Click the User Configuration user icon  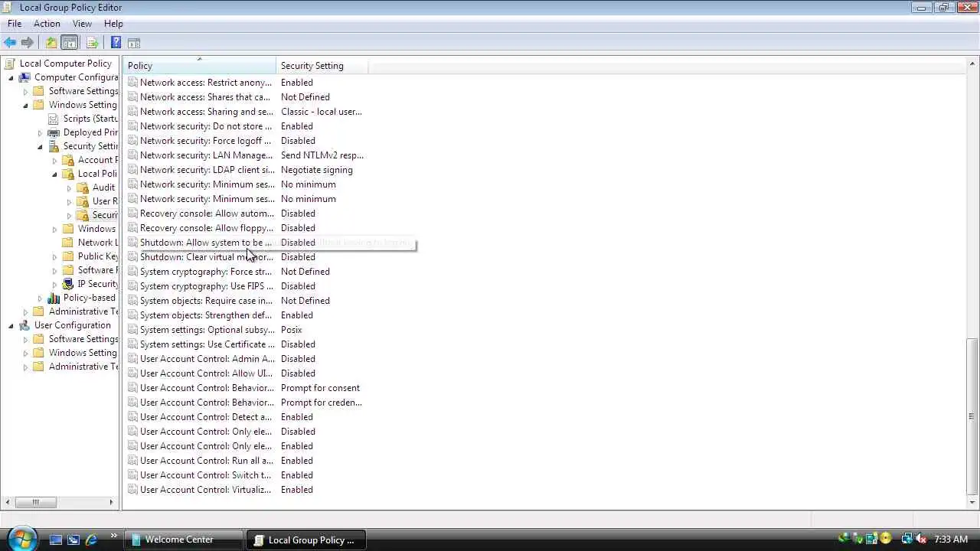24,325
